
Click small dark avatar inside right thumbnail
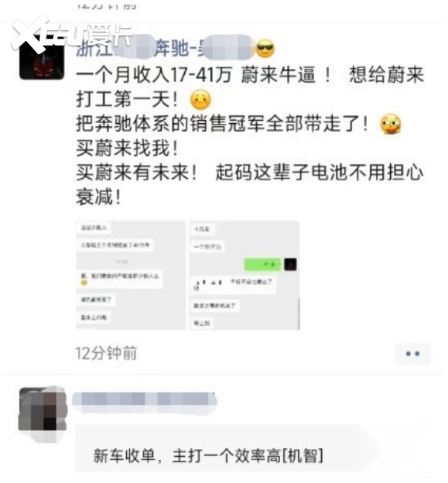pos(290,264)
